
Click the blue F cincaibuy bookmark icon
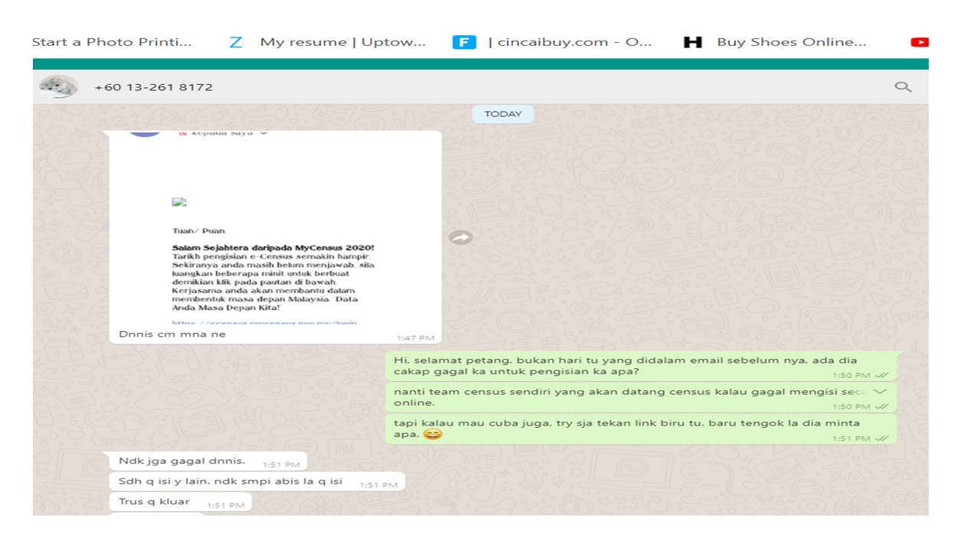click(x=464, y=43)
